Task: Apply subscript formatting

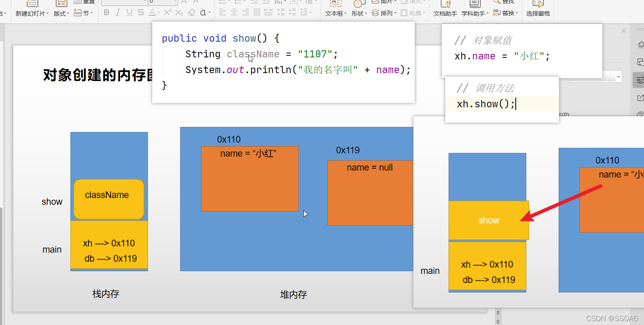Action: [x=179, y=13]
